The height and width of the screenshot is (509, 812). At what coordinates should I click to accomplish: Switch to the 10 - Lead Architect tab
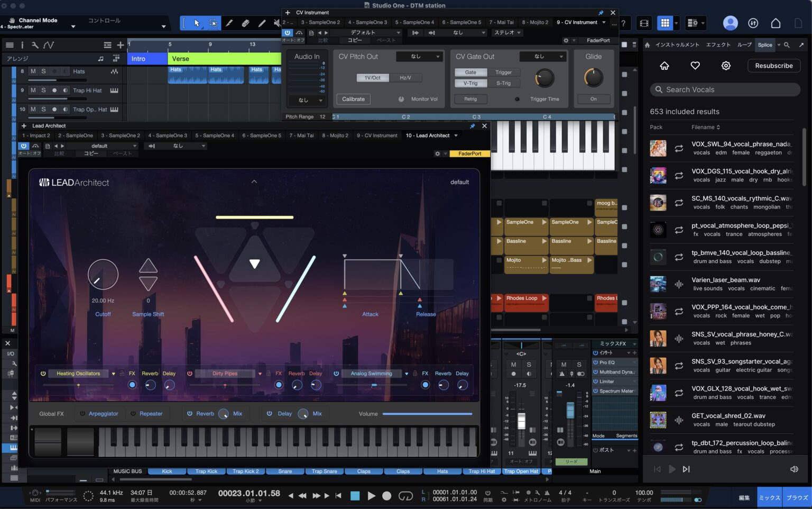click(x=431, y=135)
